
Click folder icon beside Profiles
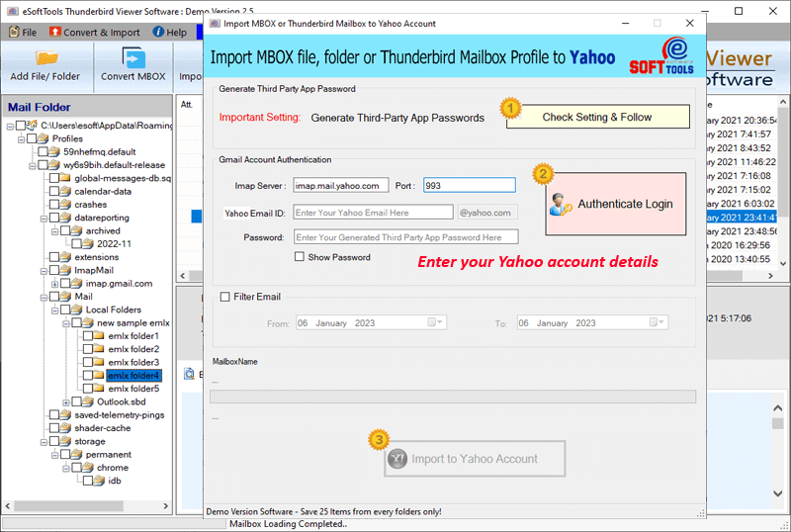click(43, 138)
